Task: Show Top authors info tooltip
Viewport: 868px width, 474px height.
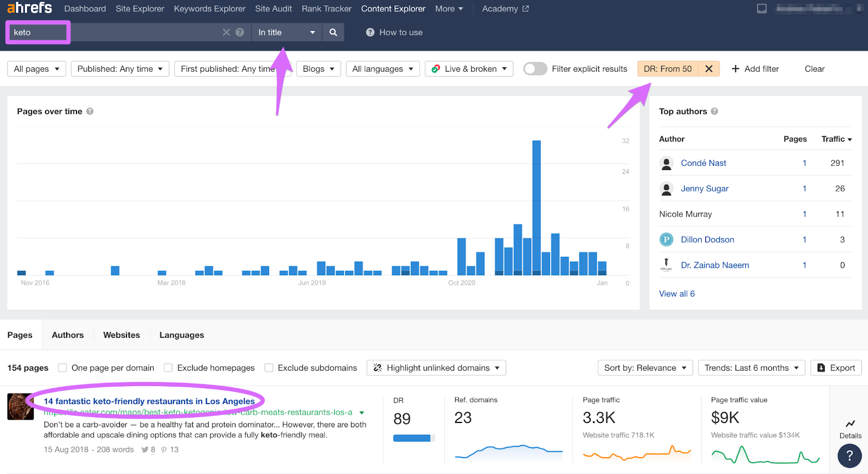Action: point(714,111)
